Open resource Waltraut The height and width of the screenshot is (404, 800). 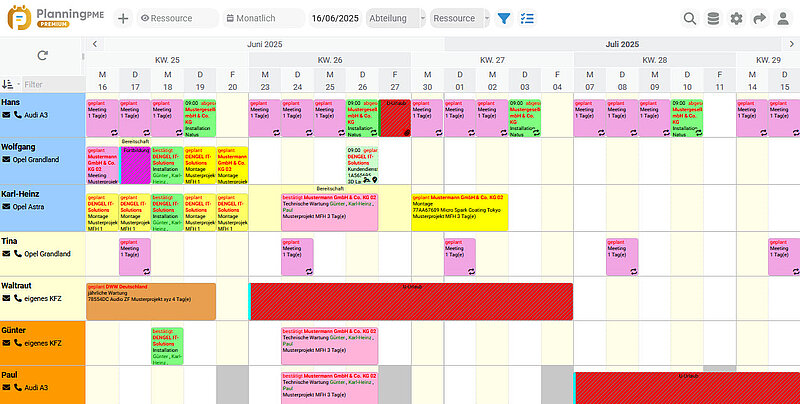point(16,286)
